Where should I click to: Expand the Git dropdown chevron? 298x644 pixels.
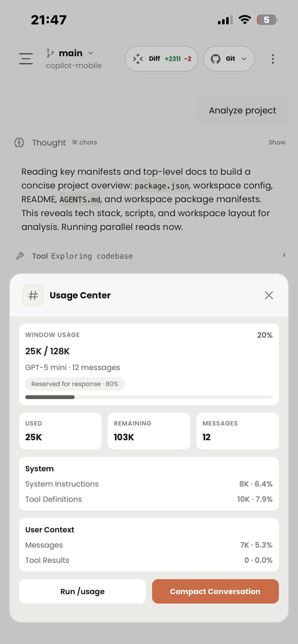244,59
